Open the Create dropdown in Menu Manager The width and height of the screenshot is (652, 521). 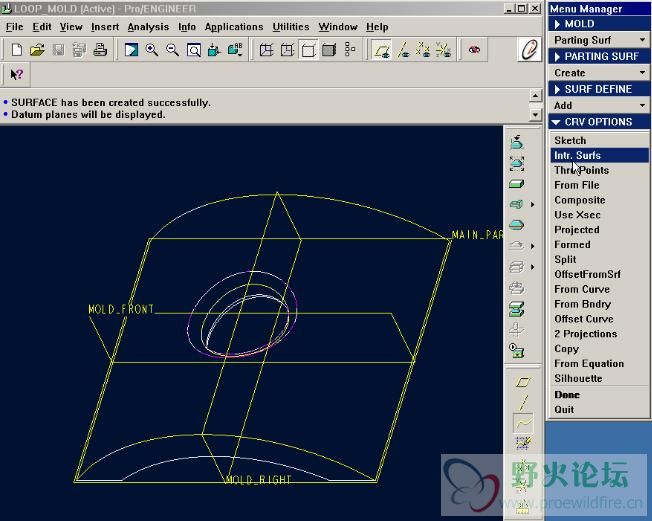[x=598, y=73]
